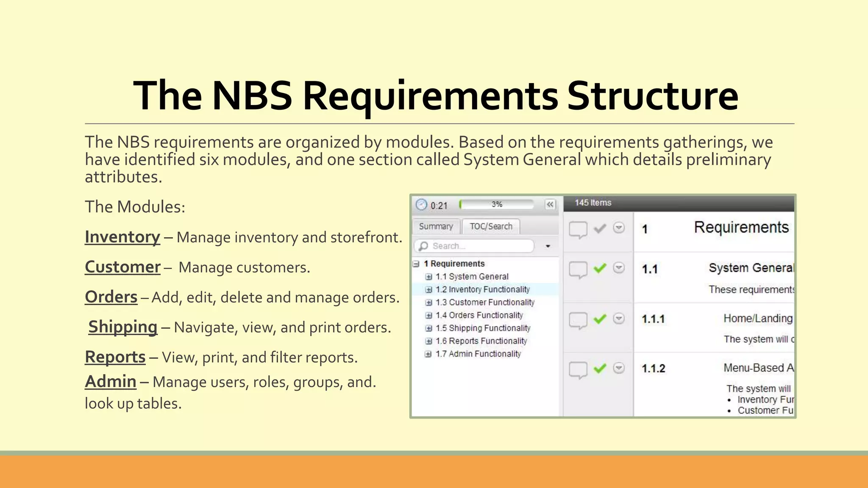Screen dimensions: 868x488
Task: Click the 3% progress bar
Action: [497, 205]
